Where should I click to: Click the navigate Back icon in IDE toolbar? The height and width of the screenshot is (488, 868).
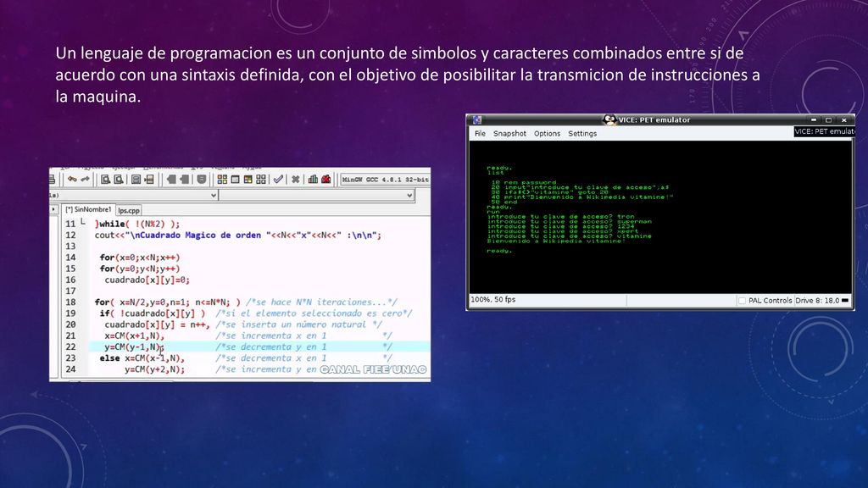click(x=171, y=180)
